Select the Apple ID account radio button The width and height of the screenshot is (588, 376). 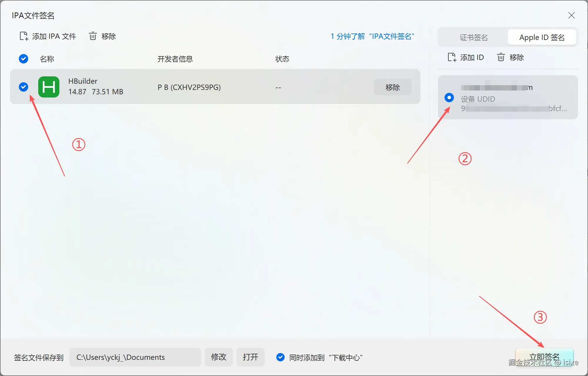[x=449, y=98]
